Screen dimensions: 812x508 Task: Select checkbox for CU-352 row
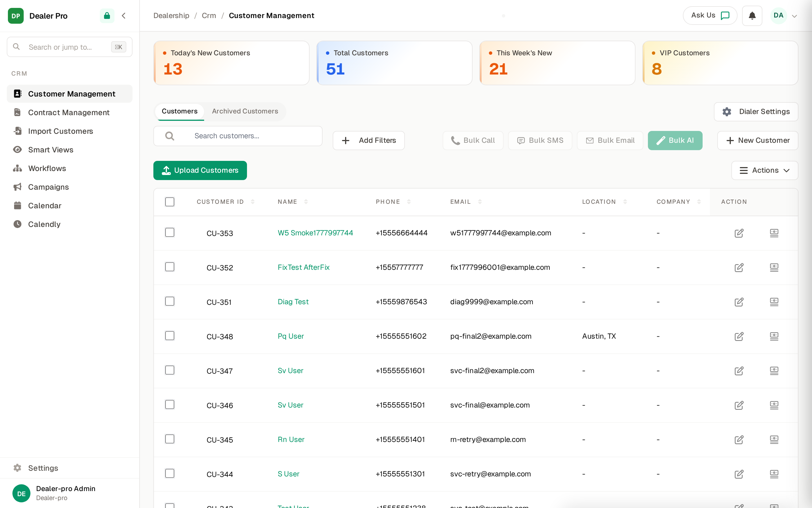pyautogui.click(x=170, y=267)
